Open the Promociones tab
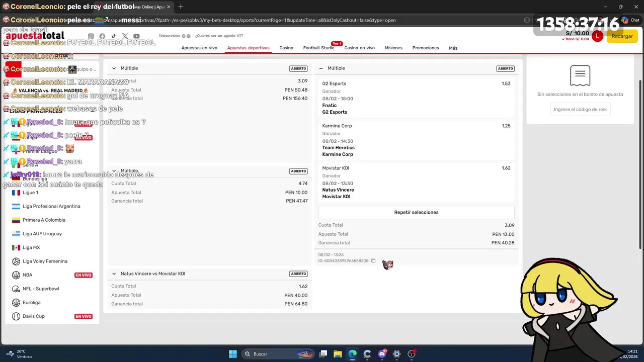This screenshot has height=362, width=644. [x=426, y=48]
